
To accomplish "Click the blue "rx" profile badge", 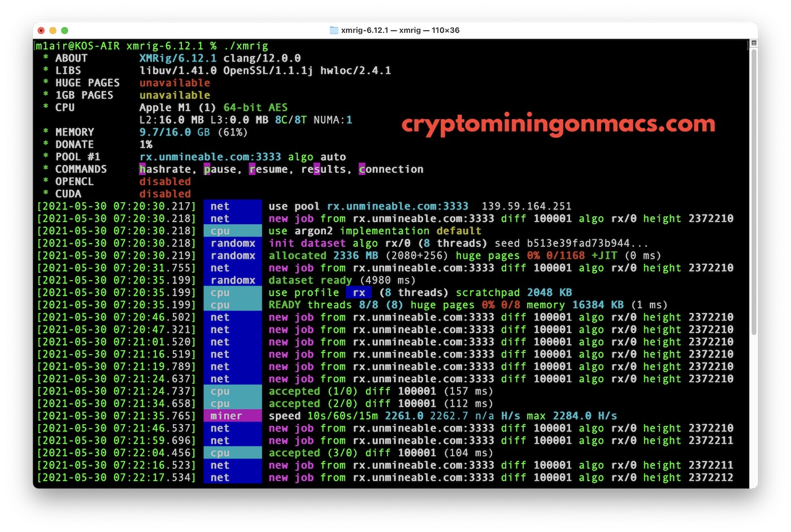I will 359,293.
